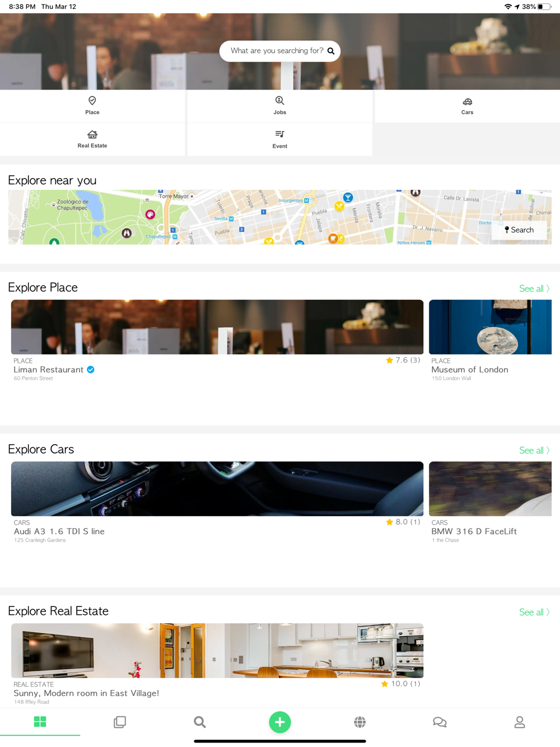560x747 pixels.
Task: Tap the '1 the Chase' address text
Action: click(x=445, y=540)
